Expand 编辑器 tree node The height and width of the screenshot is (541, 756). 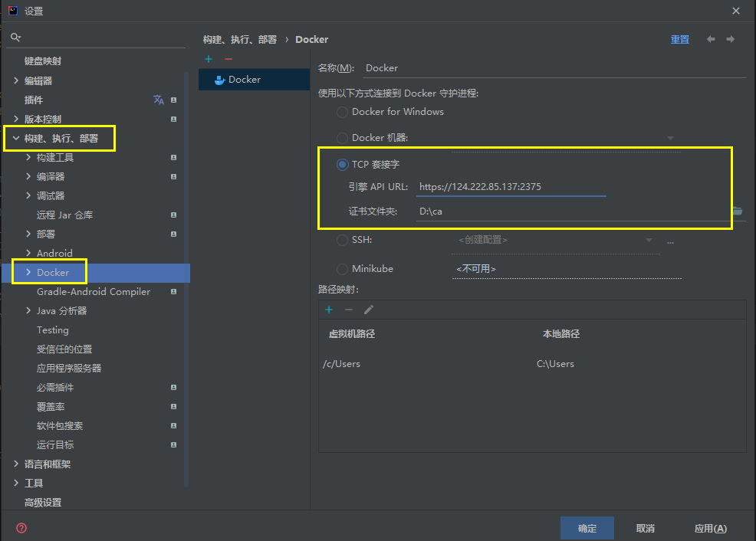(16, 80)
